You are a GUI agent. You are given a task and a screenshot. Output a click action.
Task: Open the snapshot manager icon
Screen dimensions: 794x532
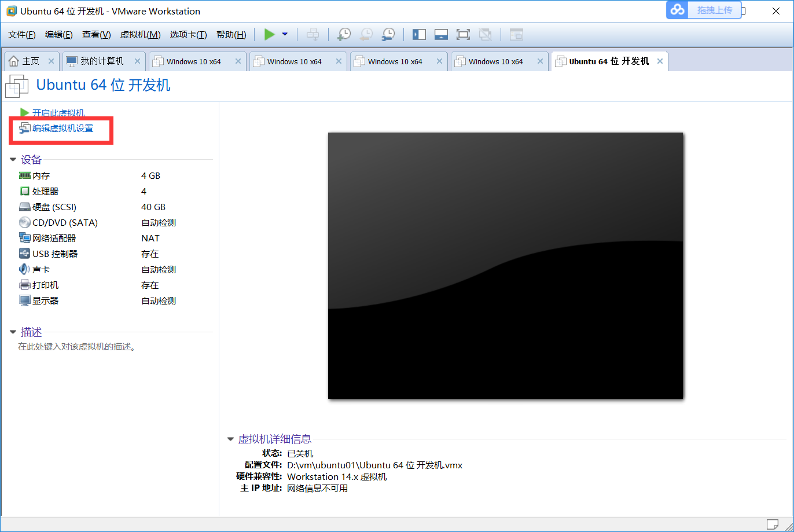pyautogui.click(x=388, y=35)
